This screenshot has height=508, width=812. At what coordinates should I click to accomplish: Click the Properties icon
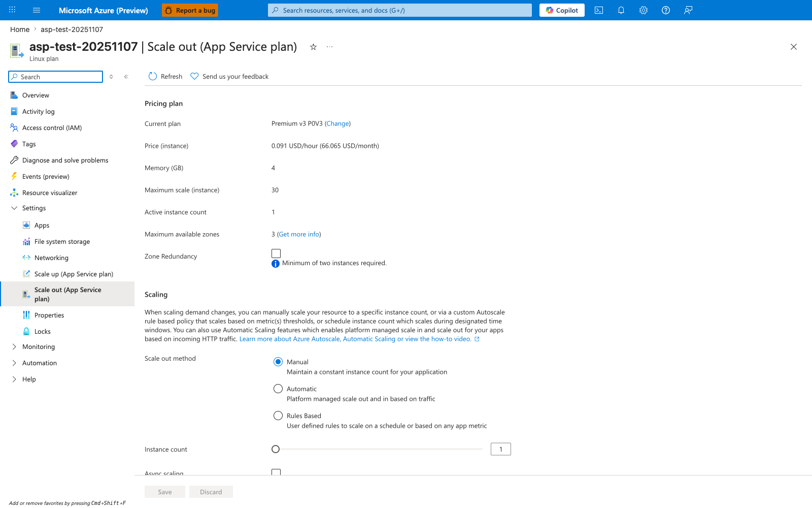point(26,315)
